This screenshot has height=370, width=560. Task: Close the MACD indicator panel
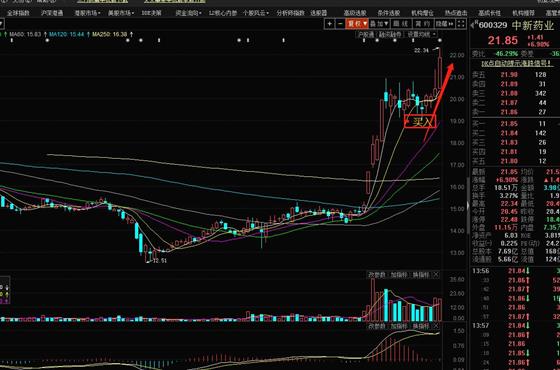(x=436, y=326)
